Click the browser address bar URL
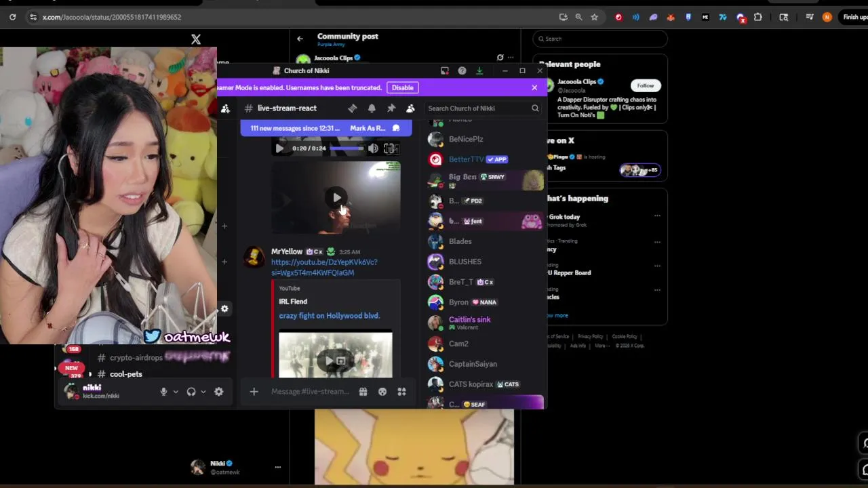This screenshot has width=868, height=488. pyautogui.click(x=112, y=17)
